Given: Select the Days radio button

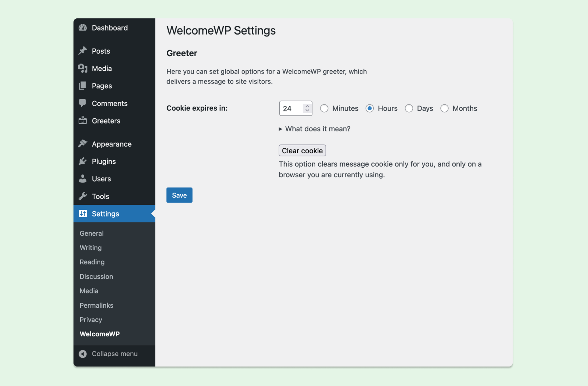Looking at the screenshot, I should pos(409,108).
